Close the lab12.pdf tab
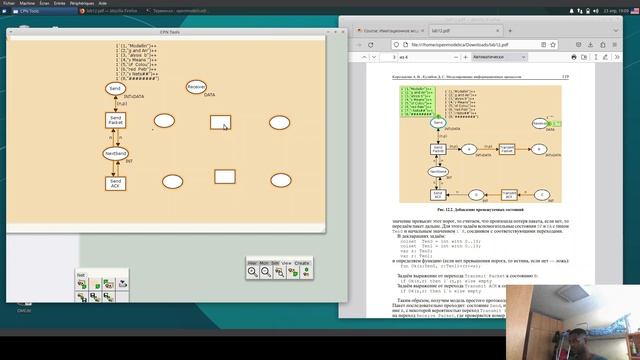The width and height of the screenshot is (640, 360). [x=498, y=31]
